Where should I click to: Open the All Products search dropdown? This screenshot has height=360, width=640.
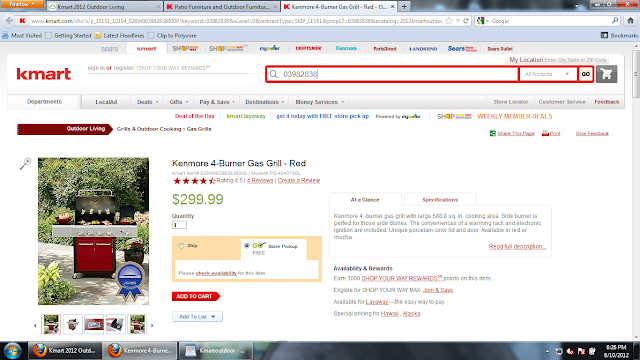pos(547,74)
